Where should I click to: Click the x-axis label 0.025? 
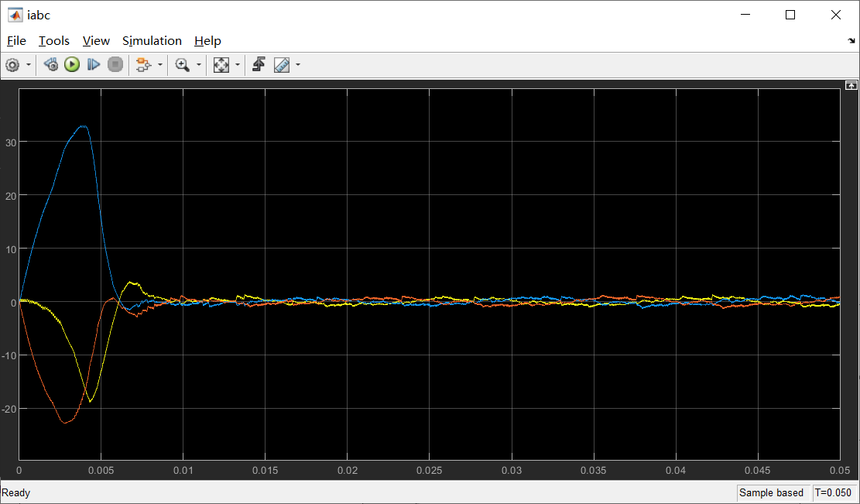430,471
